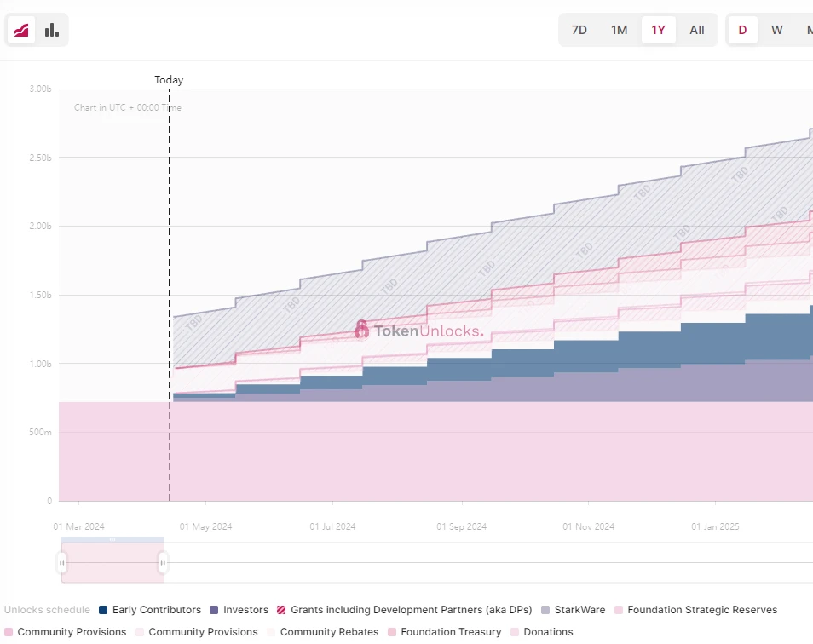Switch to the area chart view
This screenshot has width=813, height=644.
point(21,30)
